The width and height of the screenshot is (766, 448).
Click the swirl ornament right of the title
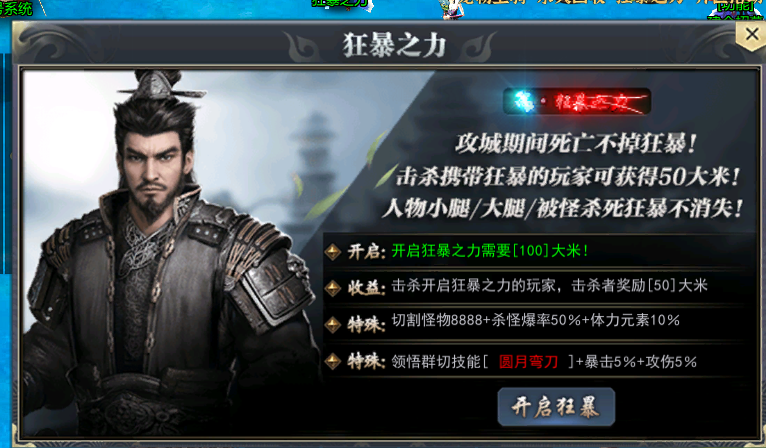tap(479, 47)
